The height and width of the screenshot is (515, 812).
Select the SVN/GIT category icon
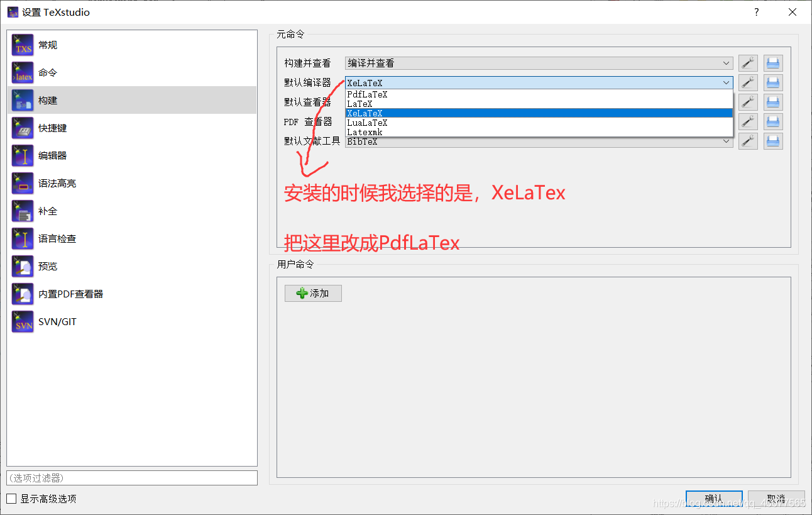(23, 322)
